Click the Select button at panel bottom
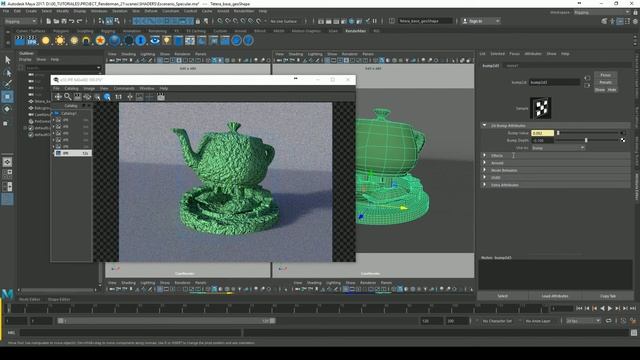This screenshot has width=640, height=360. (x=503, y=296)
